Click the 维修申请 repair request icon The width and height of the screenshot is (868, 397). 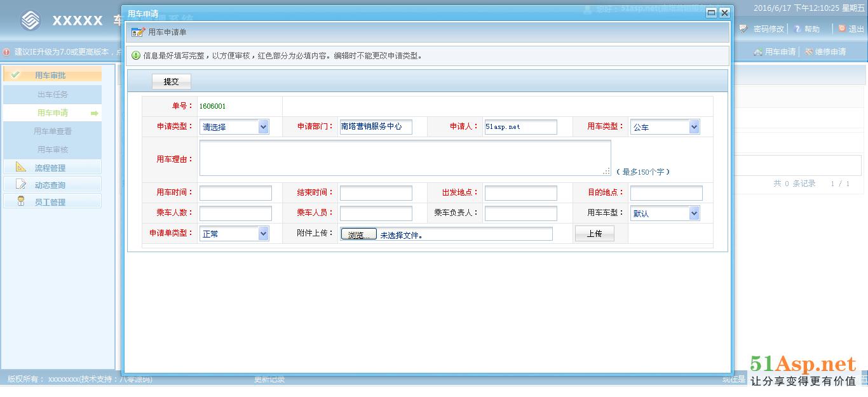pyautogui.click(x=809, y=52)
